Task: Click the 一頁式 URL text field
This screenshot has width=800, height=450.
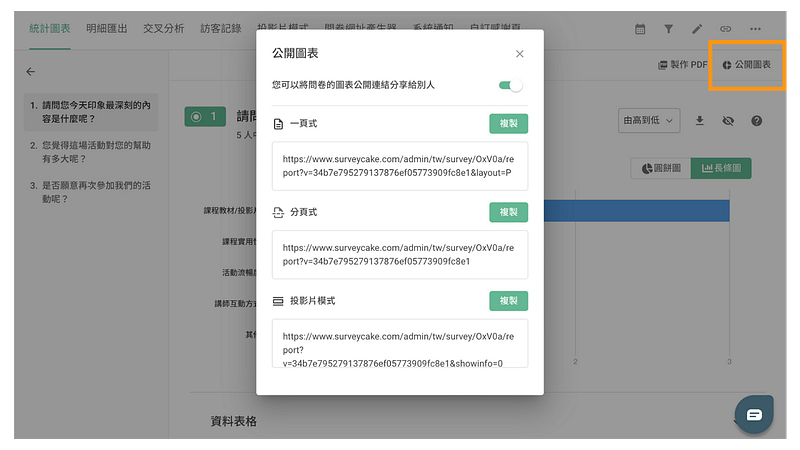Action: (x=399, y=166)
